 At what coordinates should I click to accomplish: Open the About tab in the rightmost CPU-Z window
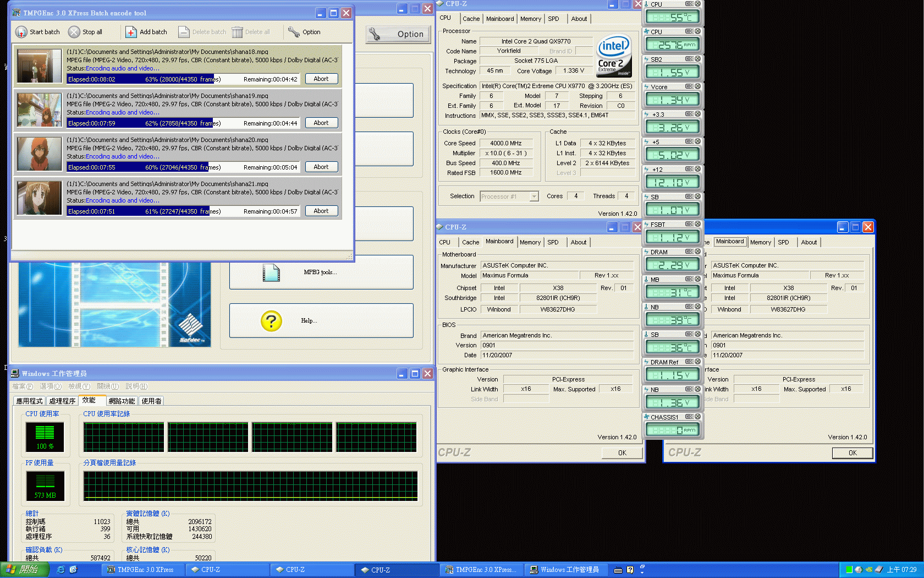coord(809,242)
